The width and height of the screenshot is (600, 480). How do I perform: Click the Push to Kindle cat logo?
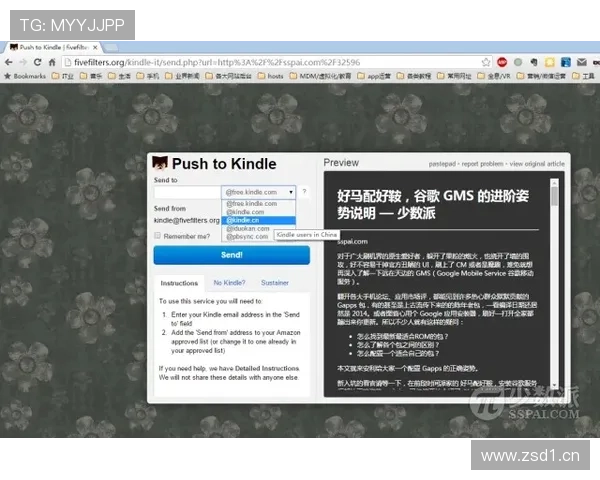(160, 163)
